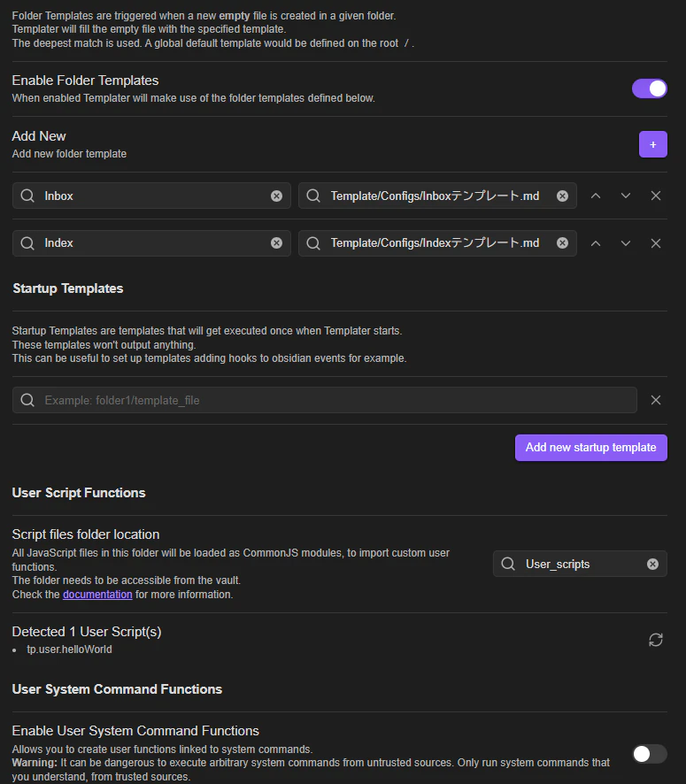Delete the Index folder template row
The width and height of the screenshot is (686, 784).
[656, 243]
